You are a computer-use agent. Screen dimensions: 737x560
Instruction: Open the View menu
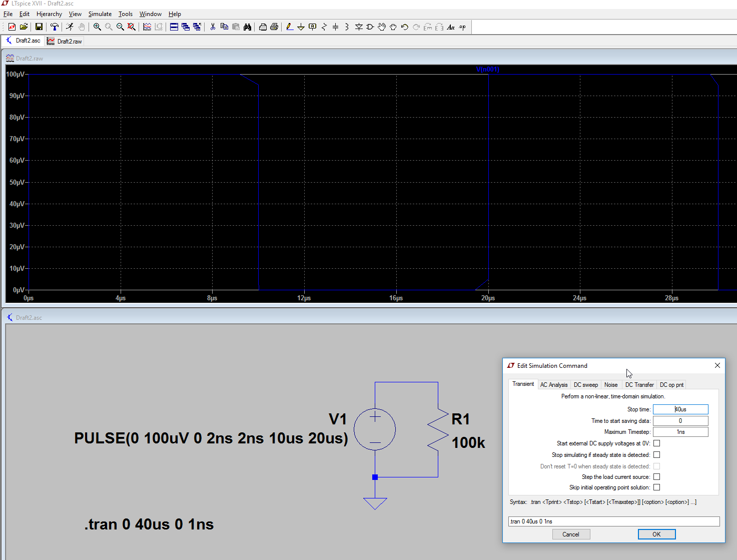[x=75, y=14]
